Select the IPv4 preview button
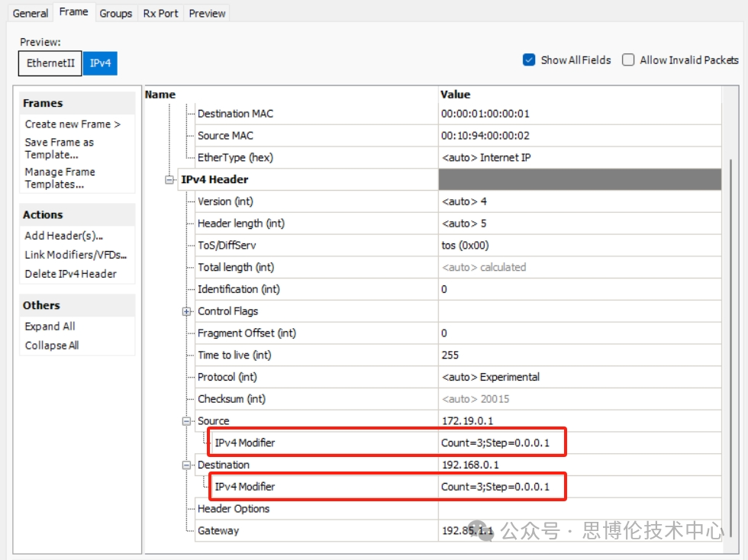This screenshot has height=560, width=748. click(x=100, y=63)
